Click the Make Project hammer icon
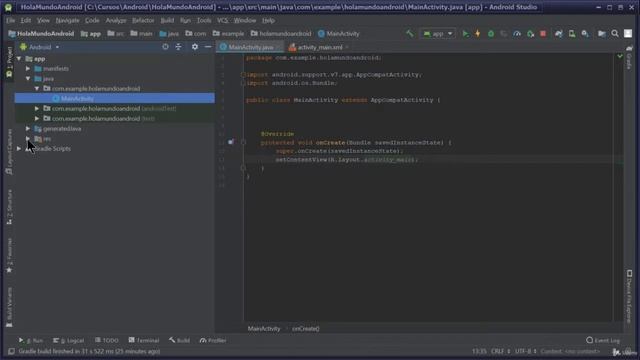The image size is (640, 360). (x=409, y=34)
